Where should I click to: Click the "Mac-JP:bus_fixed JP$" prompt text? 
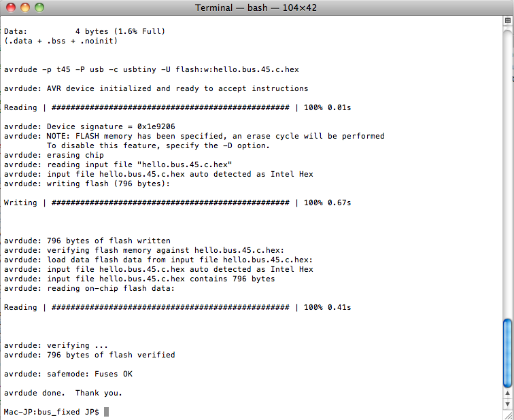(x=52, y=412)
